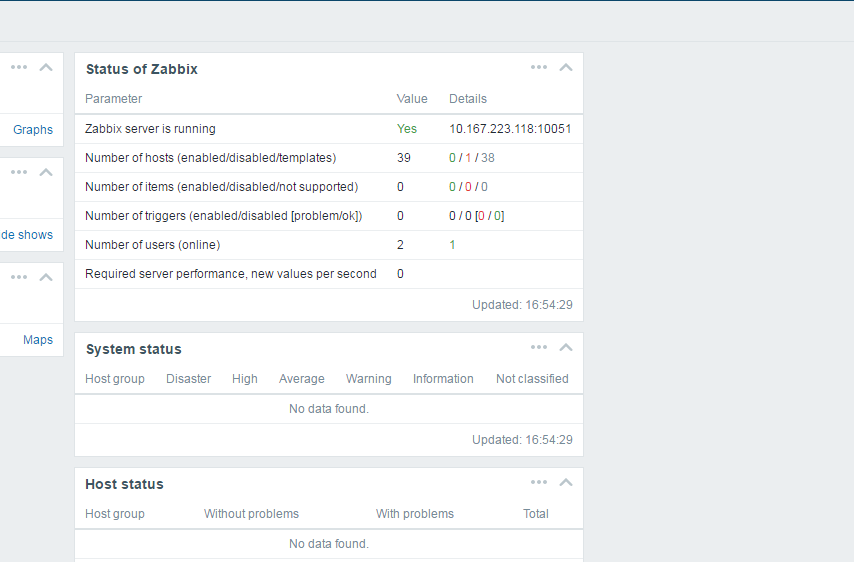Open the Graphs link
The image size is (854, 562).
[x=33, y=130]
